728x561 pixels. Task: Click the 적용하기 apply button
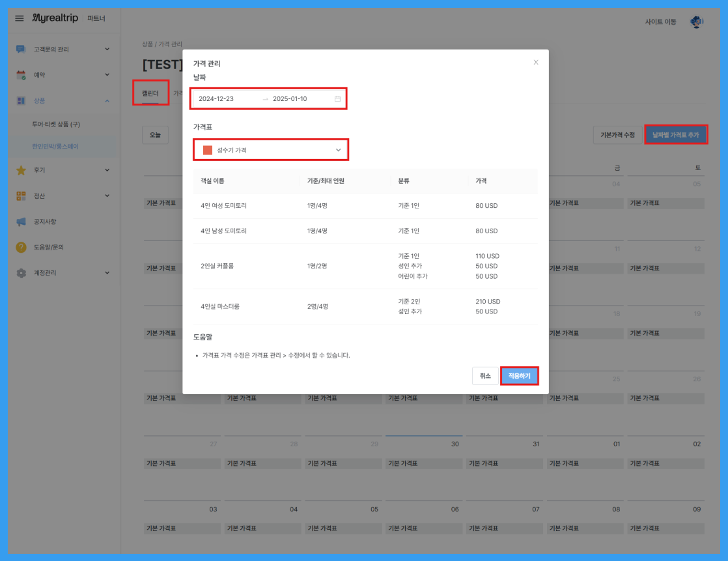coord(519,375)
